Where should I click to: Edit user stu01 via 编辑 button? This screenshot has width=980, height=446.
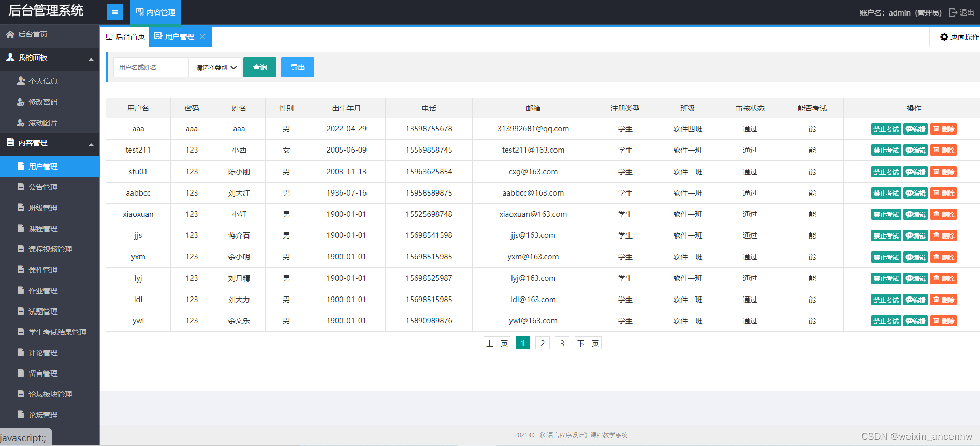tap(916, 172)
